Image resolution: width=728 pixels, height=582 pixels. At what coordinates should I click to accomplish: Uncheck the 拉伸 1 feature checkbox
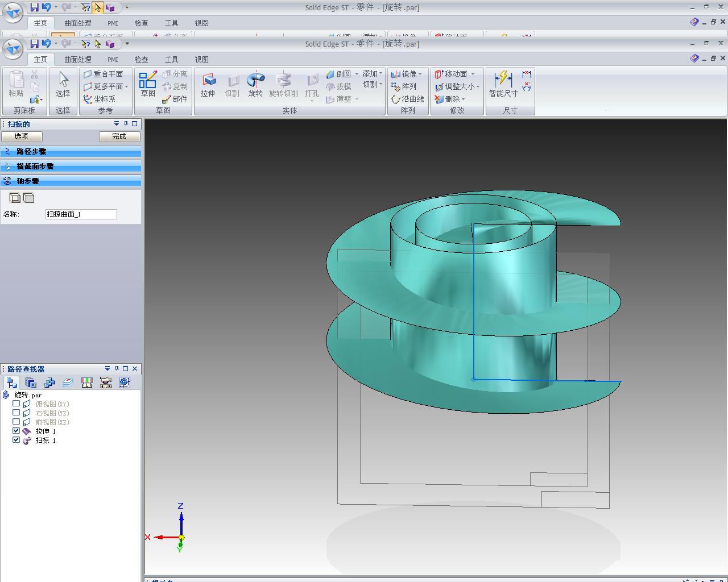16,431
